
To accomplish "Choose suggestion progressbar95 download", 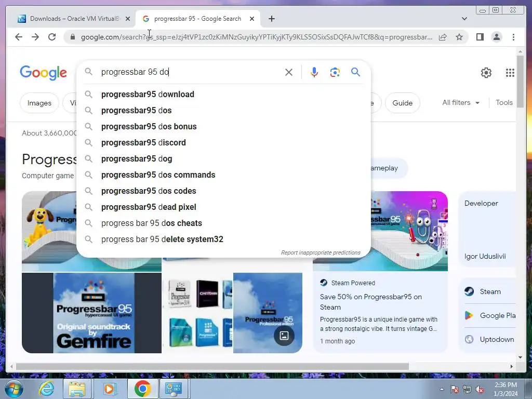I will click(223, 95).
